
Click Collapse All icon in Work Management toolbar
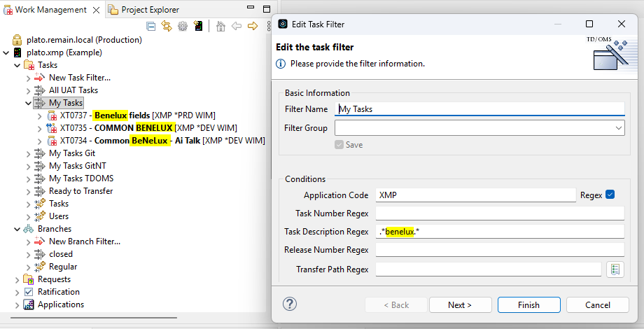(x=150, y=26)
